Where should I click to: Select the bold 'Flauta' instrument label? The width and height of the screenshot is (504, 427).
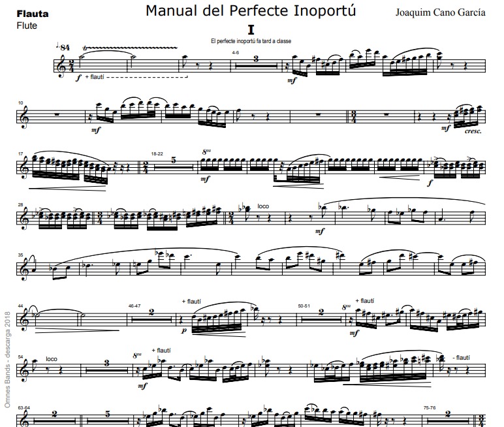(33, 14)
